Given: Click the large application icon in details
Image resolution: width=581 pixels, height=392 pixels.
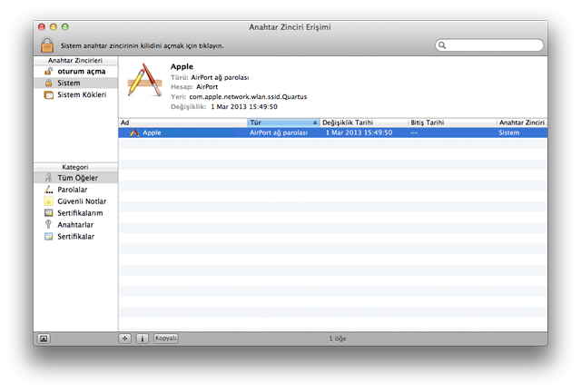Looking at the screenshot, I should click(x=144, y=81).
